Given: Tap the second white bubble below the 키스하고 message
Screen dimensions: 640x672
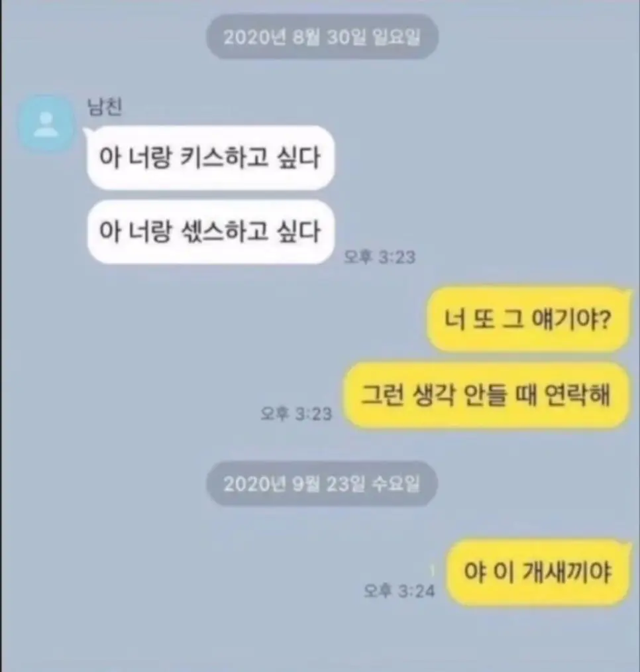Looking at the screenshot, I should point(210,231).
